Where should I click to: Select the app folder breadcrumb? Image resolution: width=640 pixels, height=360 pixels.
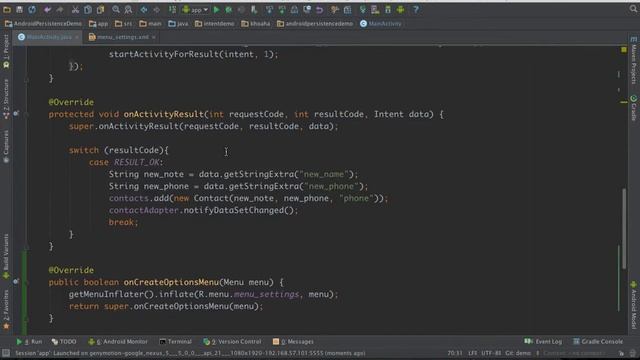[x=98, y=24]
